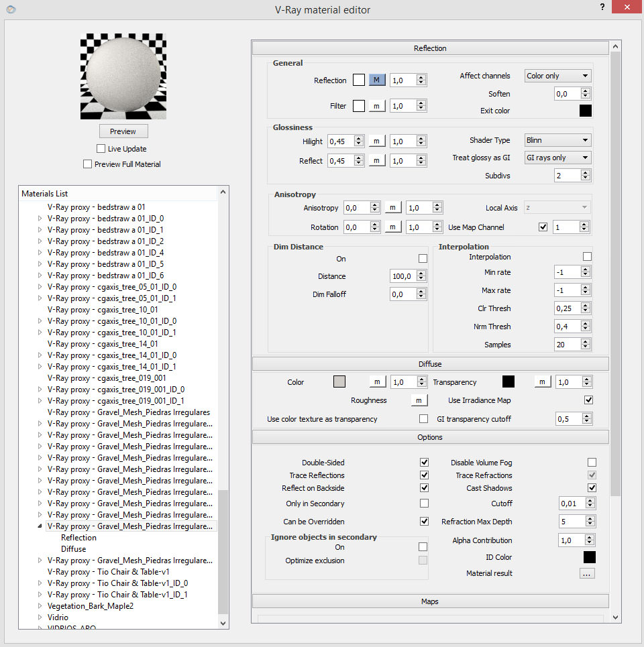The height and width of the screenshot is (647, 644).
Task: Click the Diffuse Roughness map button
Action: (419, 400)
